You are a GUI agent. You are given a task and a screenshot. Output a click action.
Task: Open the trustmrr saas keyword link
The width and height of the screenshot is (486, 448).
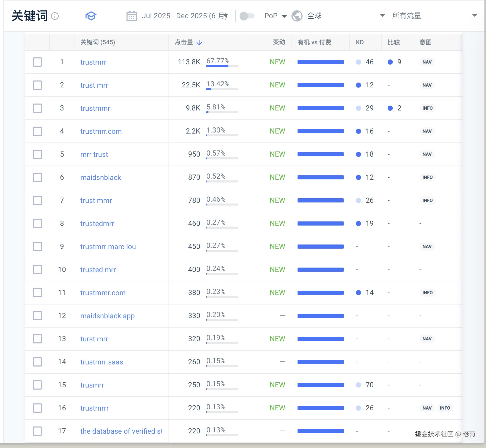tap(102, 362)
